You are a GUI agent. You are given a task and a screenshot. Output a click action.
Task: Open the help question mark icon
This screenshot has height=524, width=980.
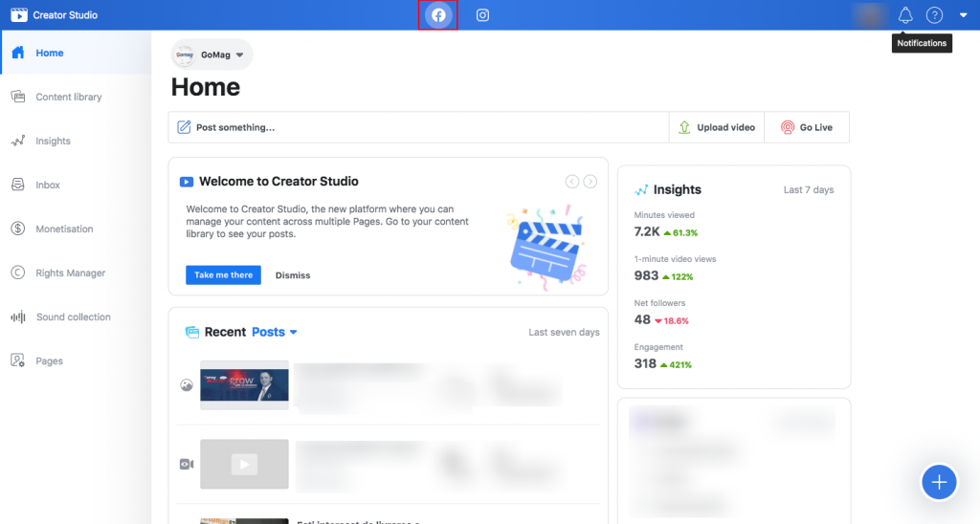tap(934, 15)
